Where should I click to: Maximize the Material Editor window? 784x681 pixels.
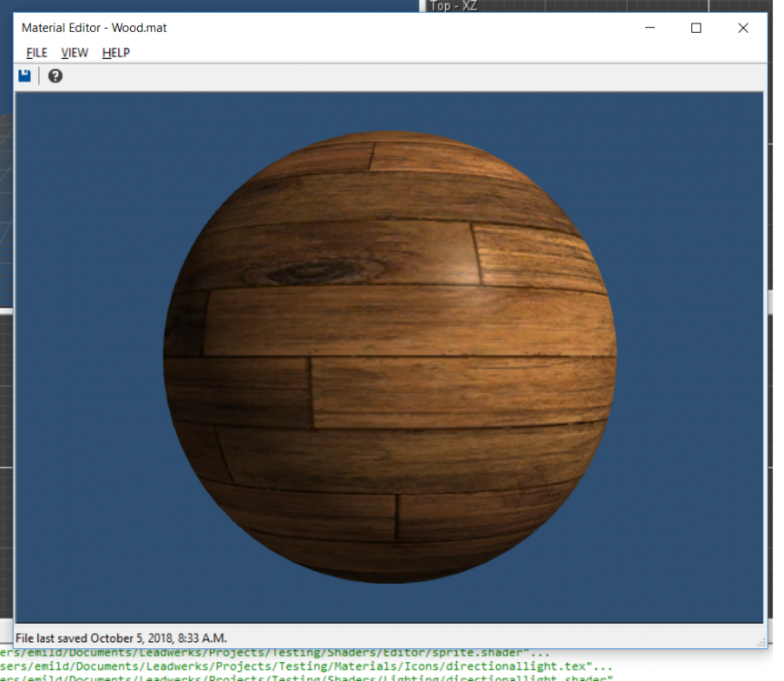[697, 28]
